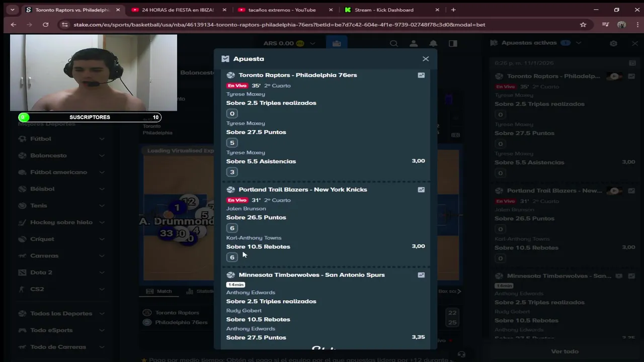Click Dota 2 icon in sidebar
The height and width of the screenshot is (362, 644).
[x=22, y=273]
